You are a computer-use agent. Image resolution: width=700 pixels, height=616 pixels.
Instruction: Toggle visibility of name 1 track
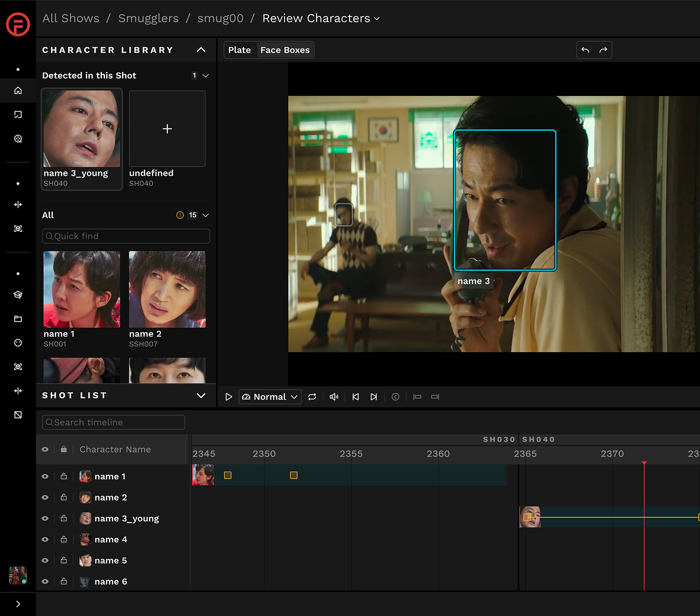coord(45,476)
